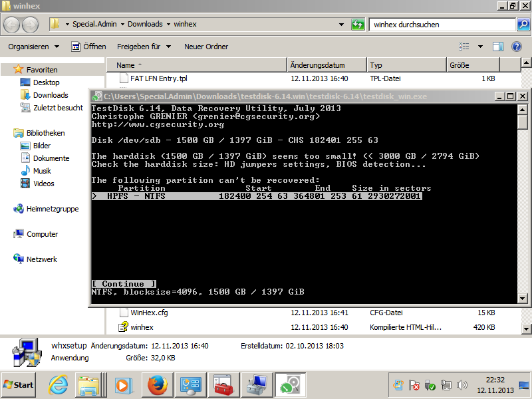This screenshot has height=399, width=532.
Task: Launch Firefox from taskbar
Action: click(158, 385)
